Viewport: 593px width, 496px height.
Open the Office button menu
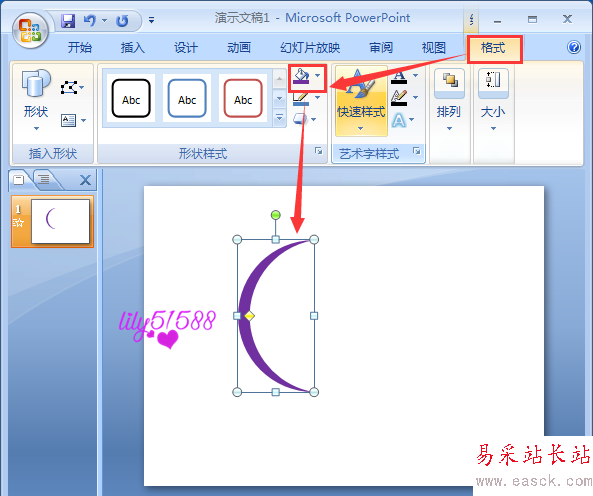click(x=30, y=31)
